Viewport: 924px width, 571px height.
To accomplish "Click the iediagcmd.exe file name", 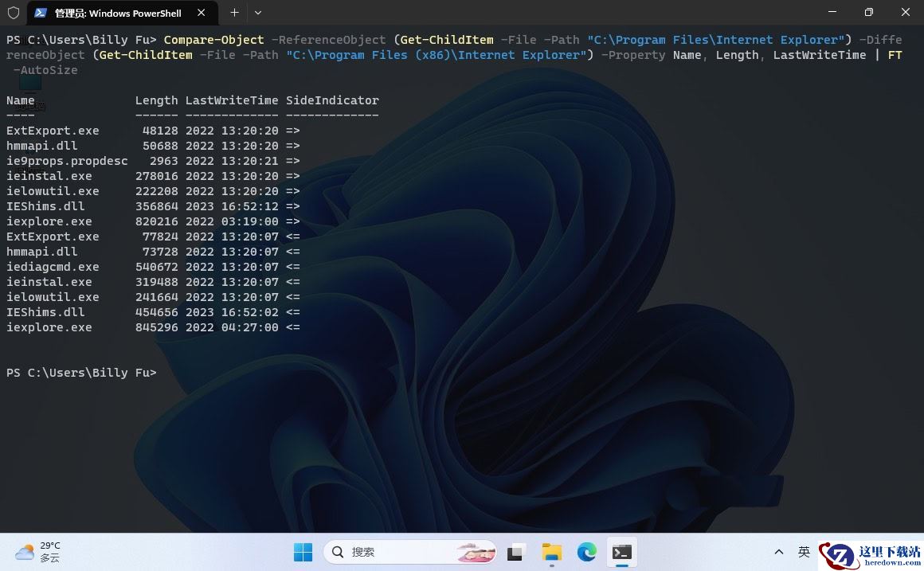I will (53, 267).
